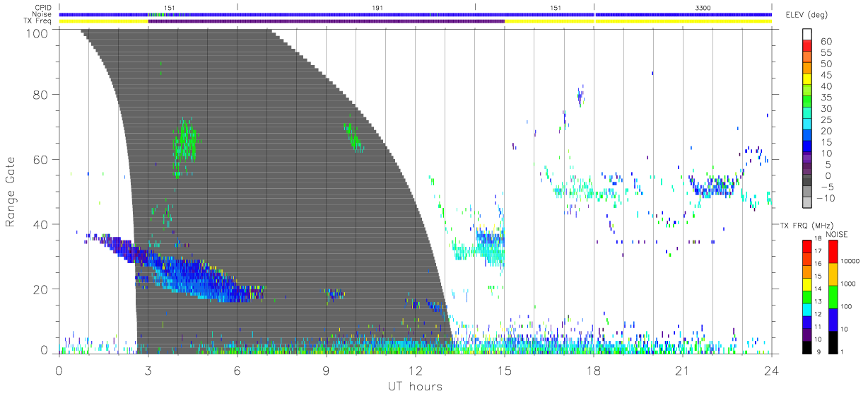Select hour 9 on UT hours axis
This screenshot has height=401, width=868.
(326, 371)
